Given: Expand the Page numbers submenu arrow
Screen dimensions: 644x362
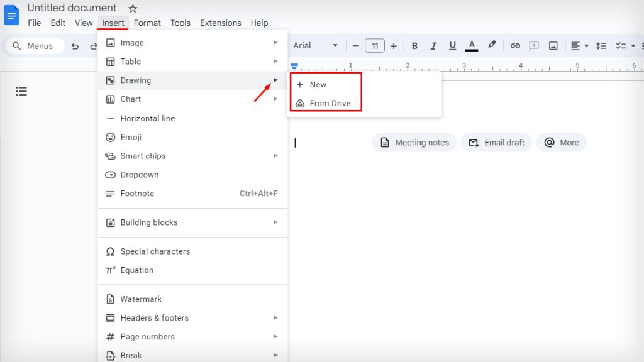Looking at the screenshot, I should pyautogui.click(x=275, y=337).
